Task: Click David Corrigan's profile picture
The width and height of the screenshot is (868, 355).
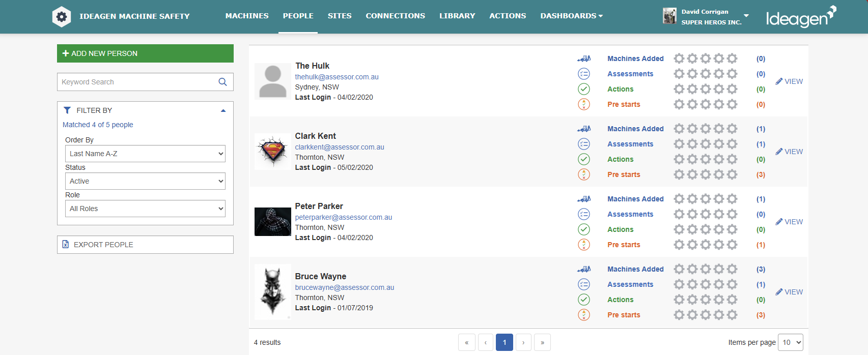Action: [669, 16]
